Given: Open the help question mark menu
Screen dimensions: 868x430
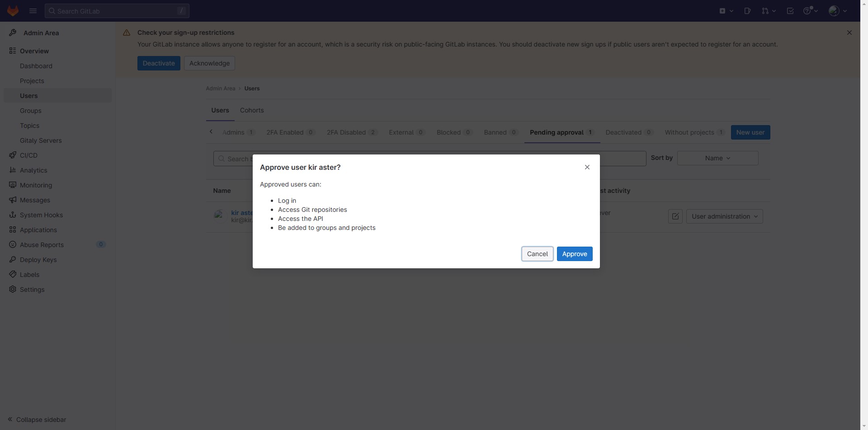Looking at the screenshot, I should [x=810, y=11].
